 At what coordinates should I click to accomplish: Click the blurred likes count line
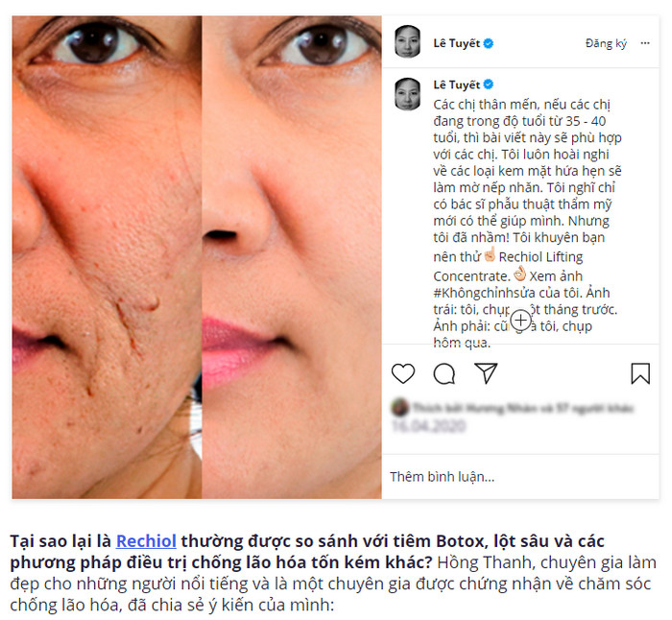pos(513,408)
